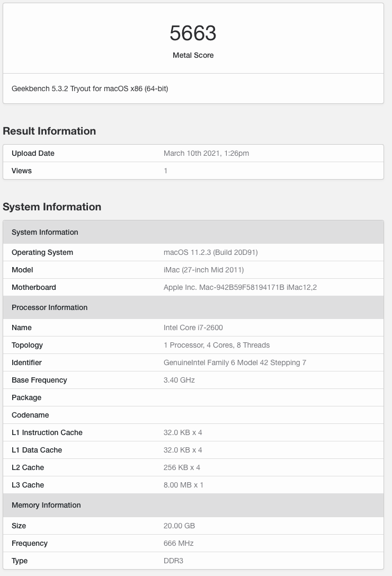This screenshot has height=576, width=392.
Task: Click the memory 'Size' label
Action: tap(19, 526)
